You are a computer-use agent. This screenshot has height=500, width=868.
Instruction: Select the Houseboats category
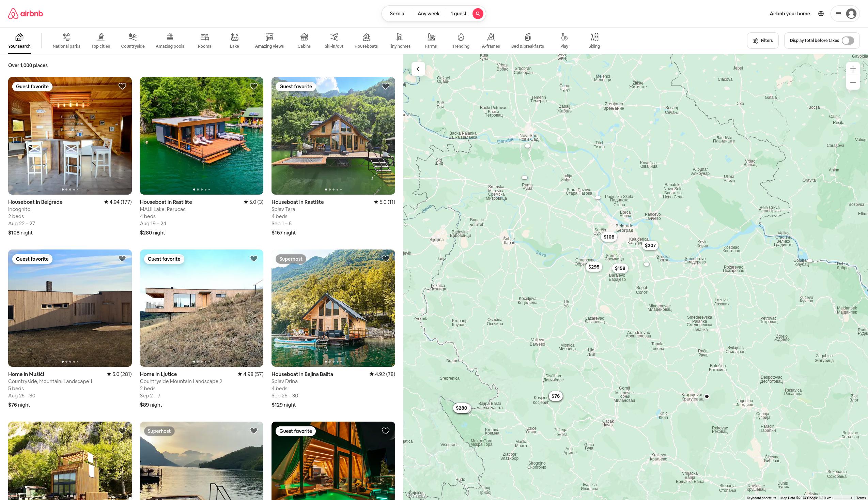[366, 41]
